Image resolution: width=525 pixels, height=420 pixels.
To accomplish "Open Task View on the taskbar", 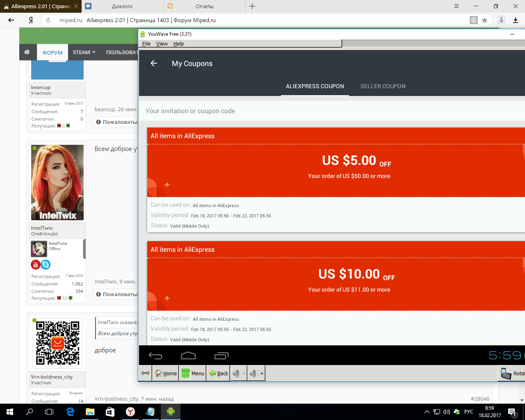I will pos(49,412).
